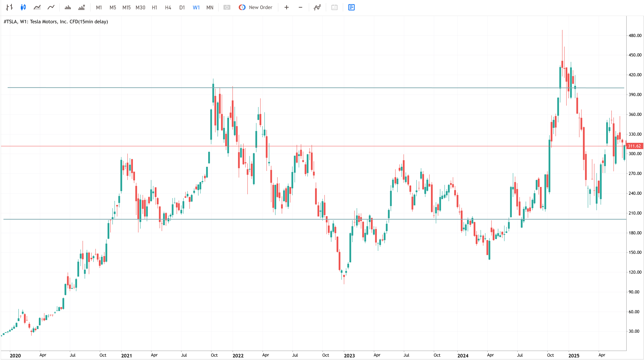Select the MN monthly timeframe
644x360 pixels.
[x=210, y=7]
